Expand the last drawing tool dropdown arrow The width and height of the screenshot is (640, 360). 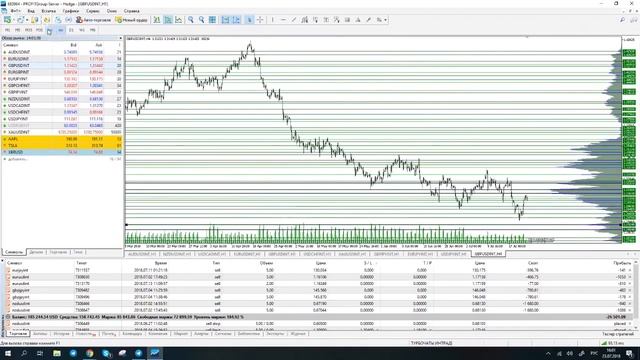(385, 20)
